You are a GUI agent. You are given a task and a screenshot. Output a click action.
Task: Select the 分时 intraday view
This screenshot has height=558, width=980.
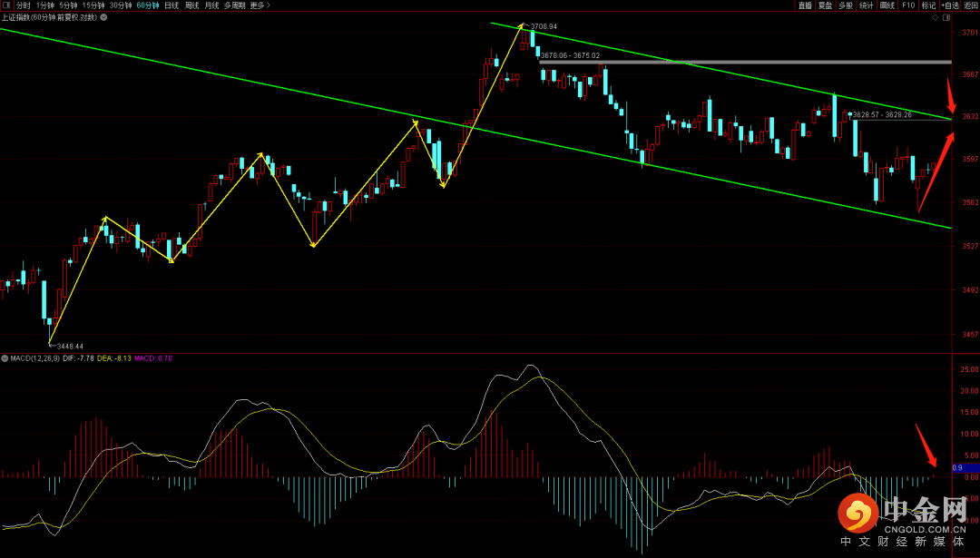[x=23, y=5]
